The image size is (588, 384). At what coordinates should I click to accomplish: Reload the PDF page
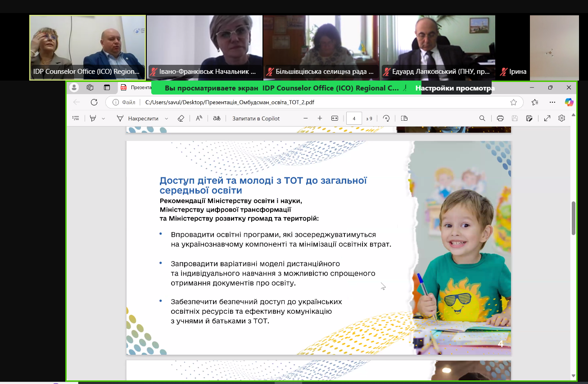coord(94,102)
